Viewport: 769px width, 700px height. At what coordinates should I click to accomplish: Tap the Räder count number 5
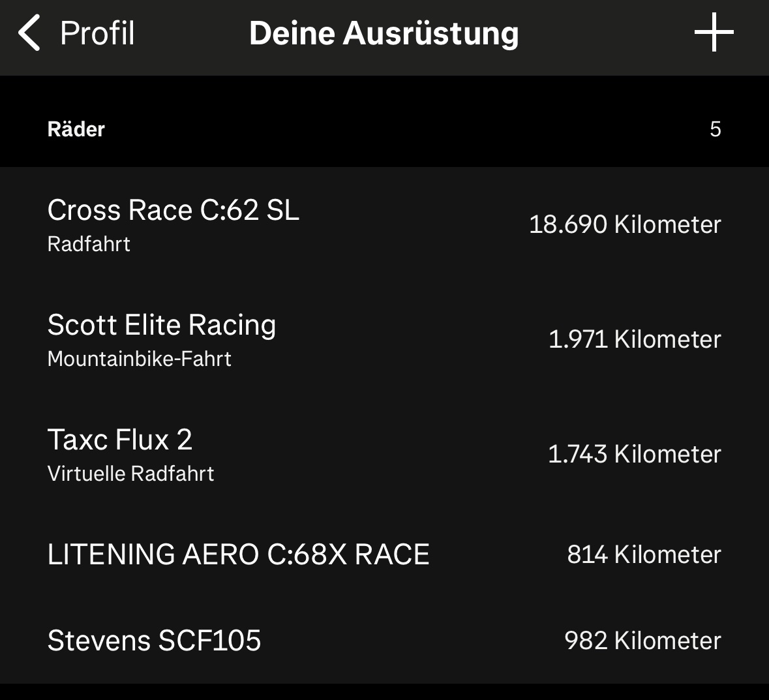click(x=715, y=129)
